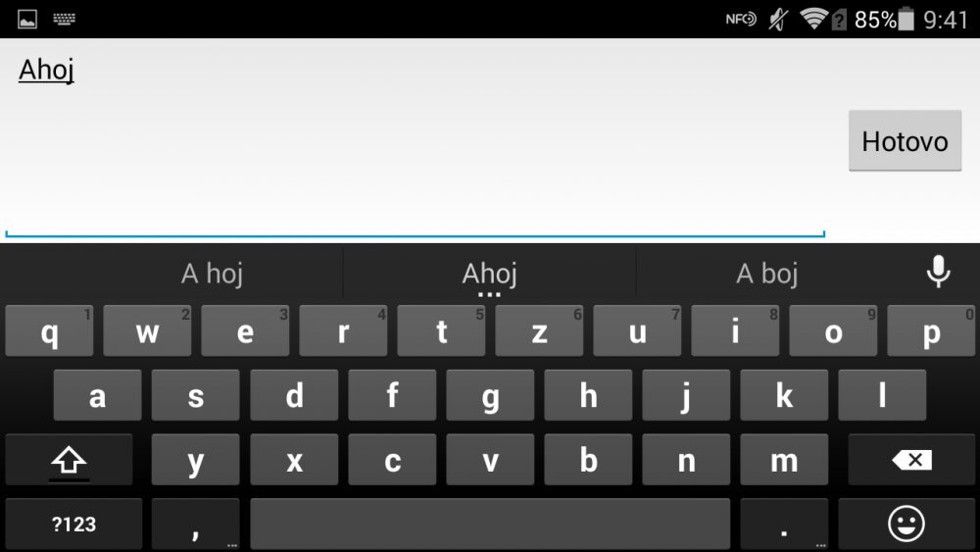Open the emoji smiley keyboard
The width and height of the screenshot is (980, 552).
coord(906,524)
